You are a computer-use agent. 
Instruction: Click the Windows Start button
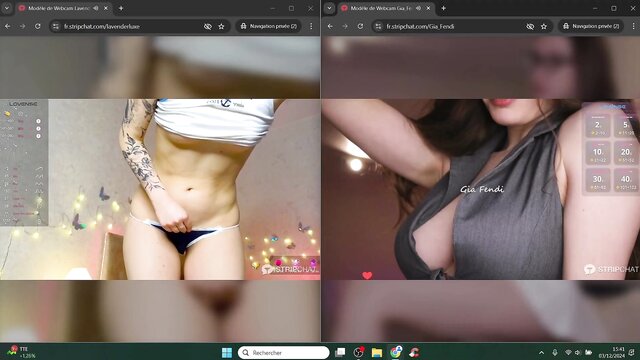(227, 352)
